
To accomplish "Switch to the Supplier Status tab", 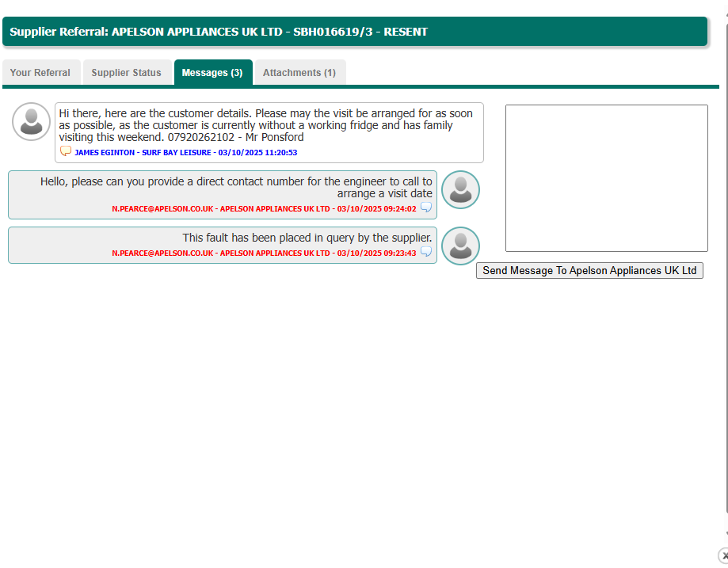I will (x=126, y=72).
